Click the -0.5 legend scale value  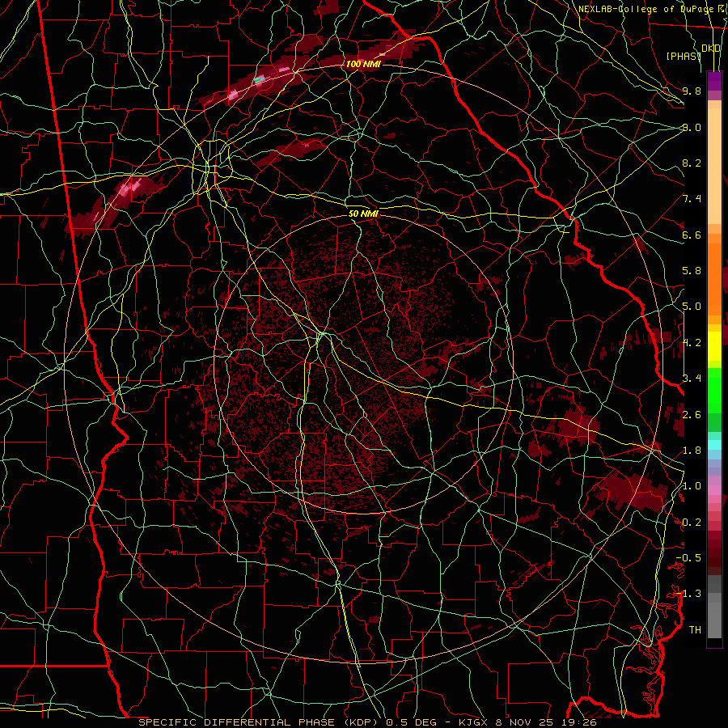(x=688, y=558)
